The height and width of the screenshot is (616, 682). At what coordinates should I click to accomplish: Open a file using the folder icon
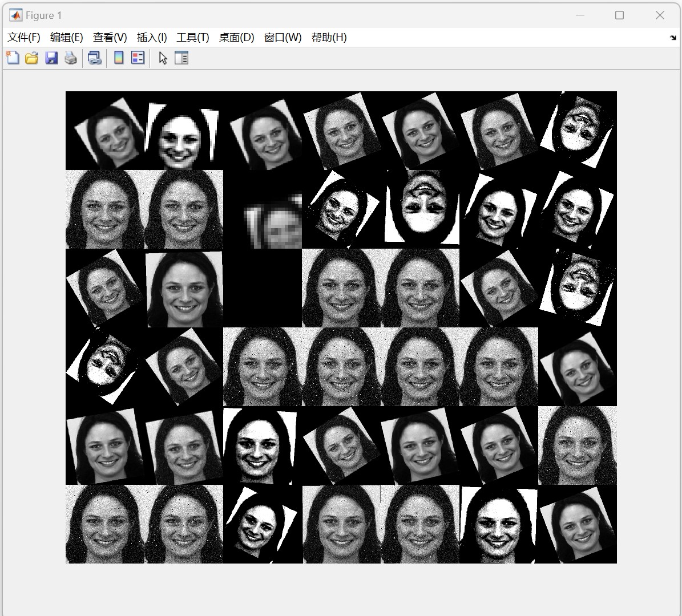32,58
